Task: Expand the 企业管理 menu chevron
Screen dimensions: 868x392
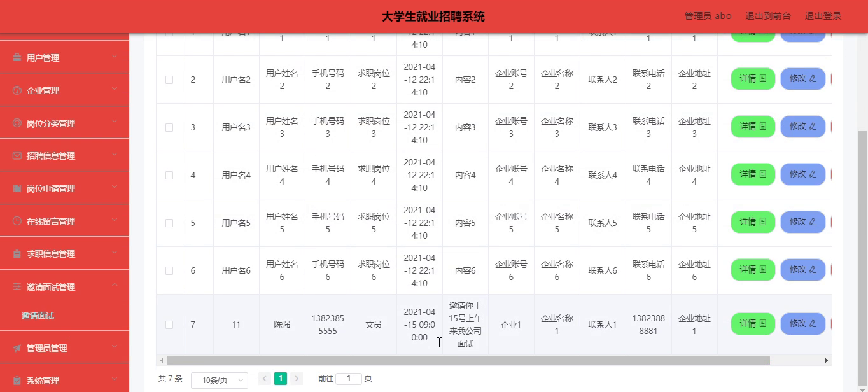Action: tap(115, 90)
